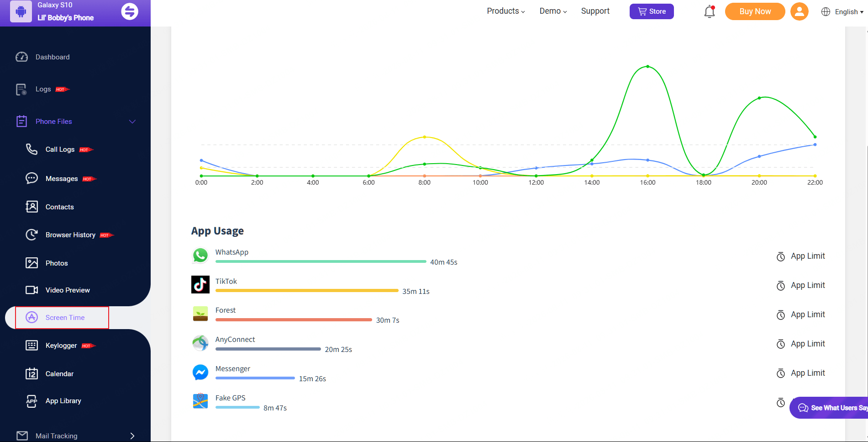
Task: Expand the Mail Tracking arrow
Action: [132, 436]
